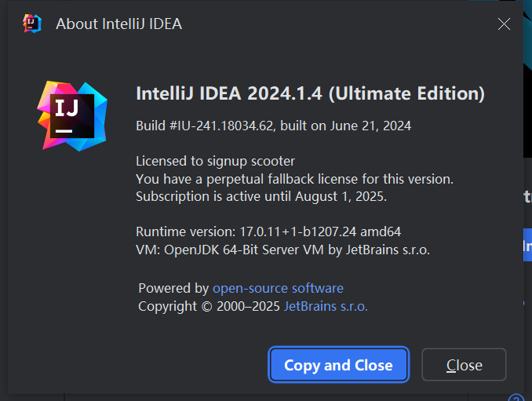Click the About IntelliJ IDEA title text
This screenshot has width=532, height=401.
[118, 24]
